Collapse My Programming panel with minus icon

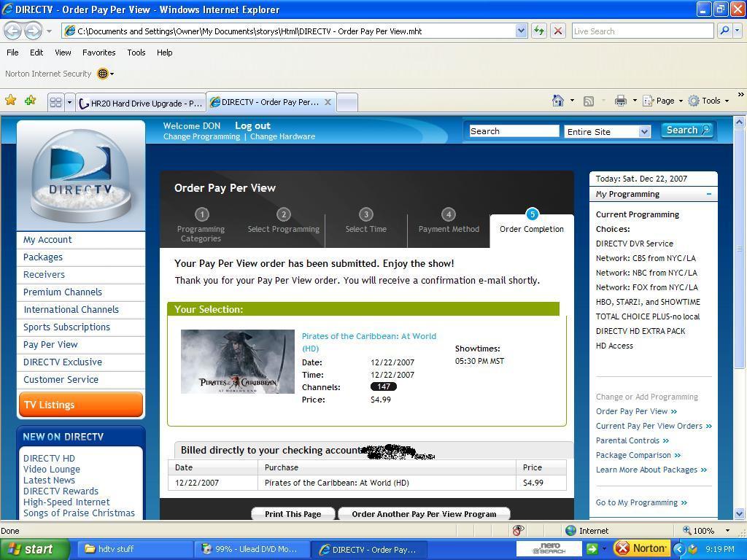709,194
